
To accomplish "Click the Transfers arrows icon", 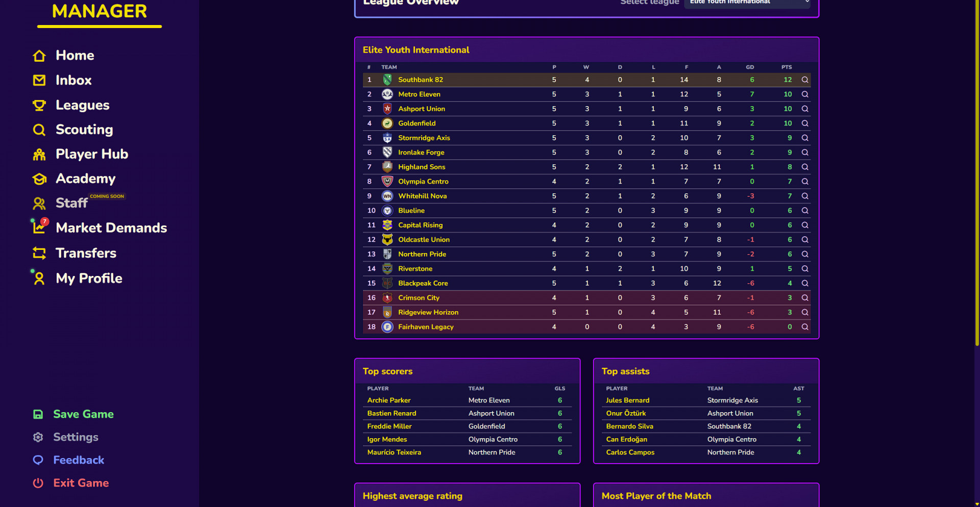I will 39,253.
